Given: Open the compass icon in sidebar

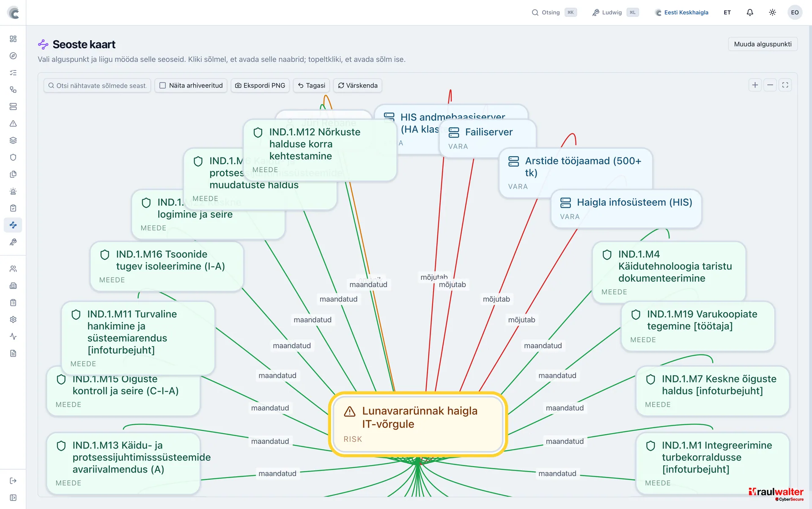Looking at the screenshot, I should coord(13,56).
